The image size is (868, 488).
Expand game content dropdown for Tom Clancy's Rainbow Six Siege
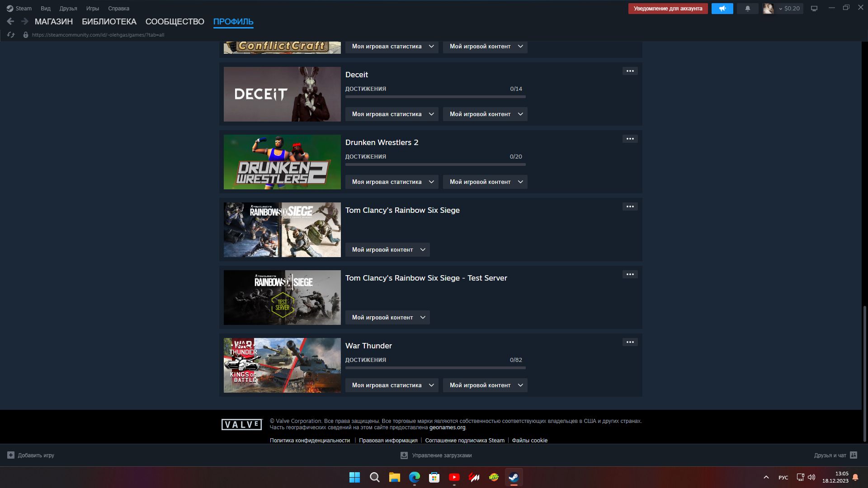pos(387,250)
